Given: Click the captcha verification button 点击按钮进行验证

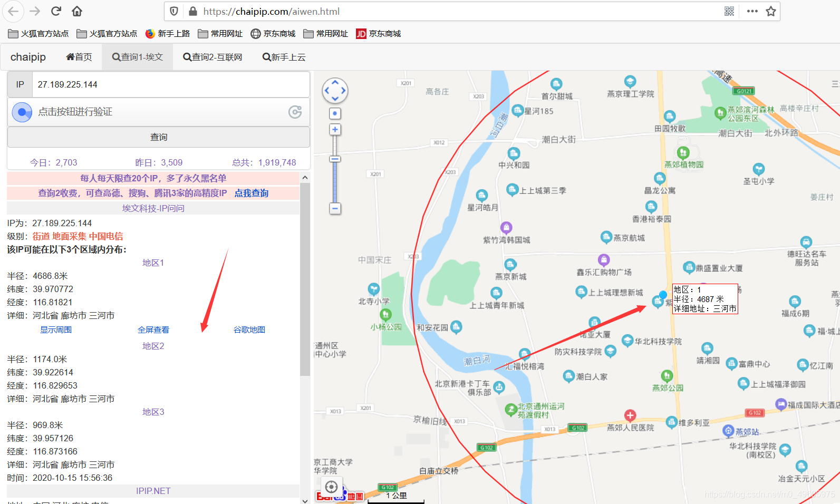Looking at the screenshot, I should tap(158, 112).
